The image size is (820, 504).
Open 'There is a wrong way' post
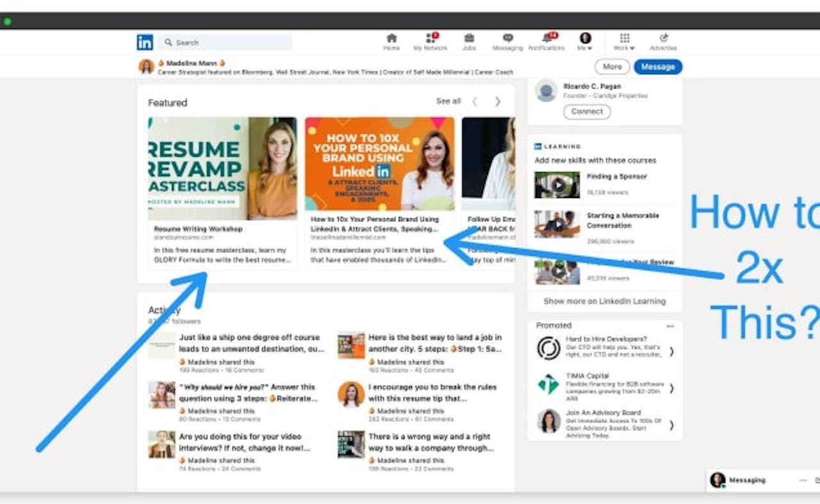432,443
